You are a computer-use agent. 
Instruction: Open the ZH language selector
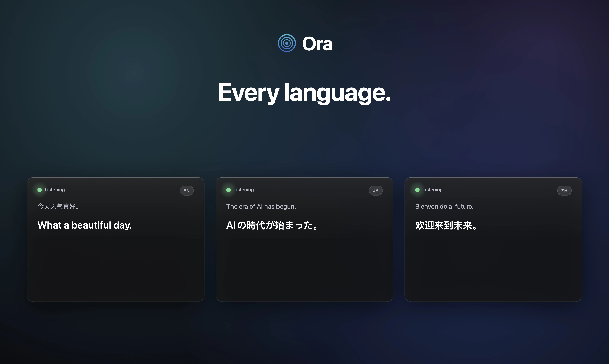tap(564, 191)
